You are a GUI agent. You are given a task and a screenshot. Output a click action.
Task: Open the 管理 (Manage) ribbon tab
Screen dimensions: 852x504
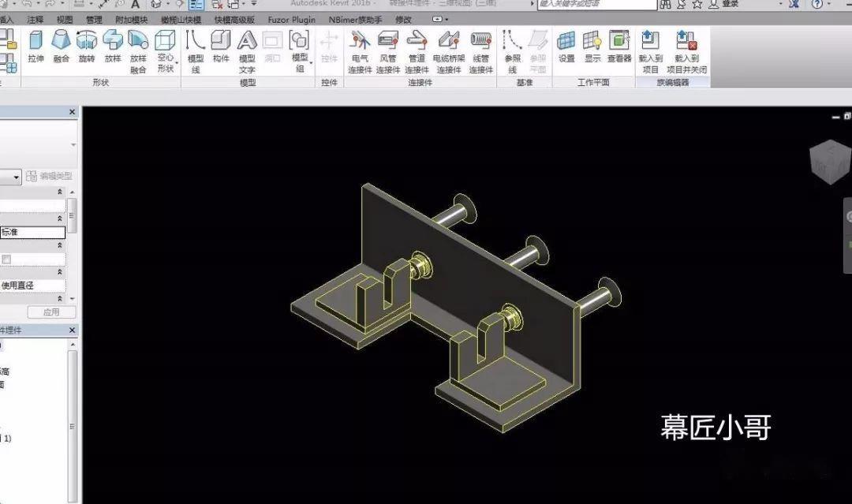point(94,20)
